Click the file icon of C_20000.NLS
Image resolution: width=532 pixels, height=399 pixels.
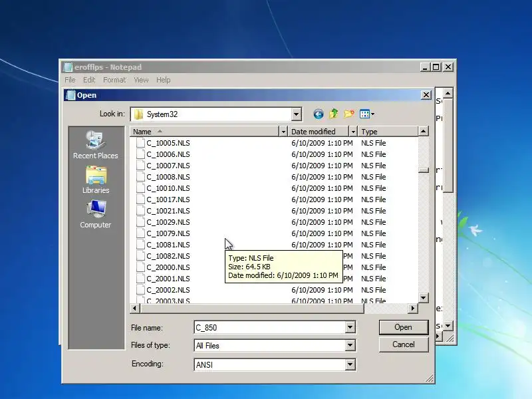[140, 267]
